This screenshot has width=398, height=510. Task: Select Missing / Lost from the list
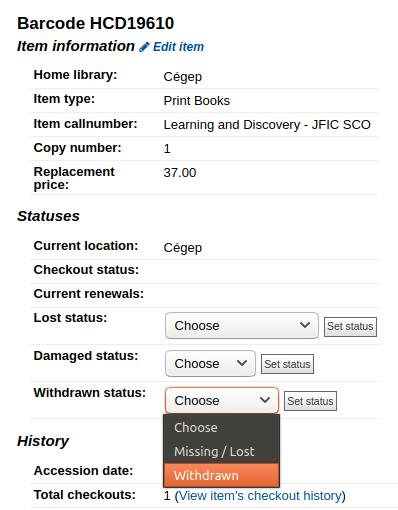tap(221, 451)
